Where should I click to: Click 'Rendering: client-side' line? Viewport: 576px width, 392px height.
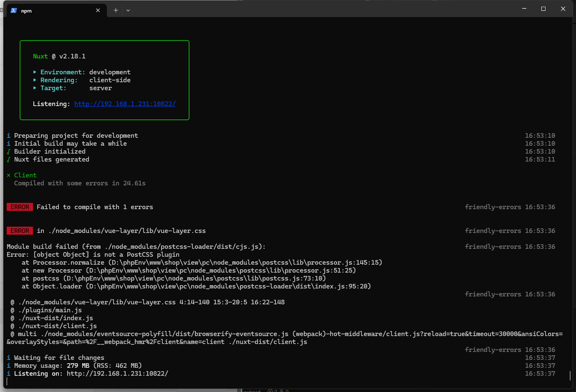pos(82,80)
